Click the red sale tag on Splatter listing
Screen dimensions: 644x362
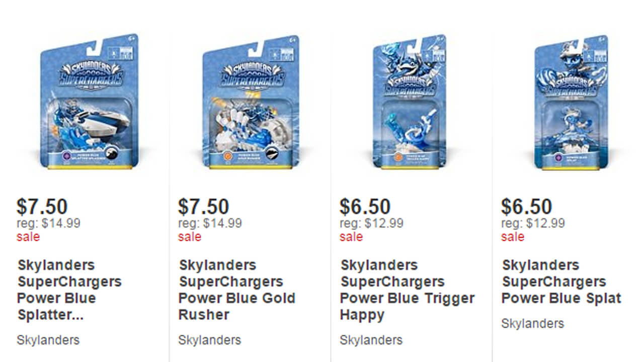(x=29, y=237)
